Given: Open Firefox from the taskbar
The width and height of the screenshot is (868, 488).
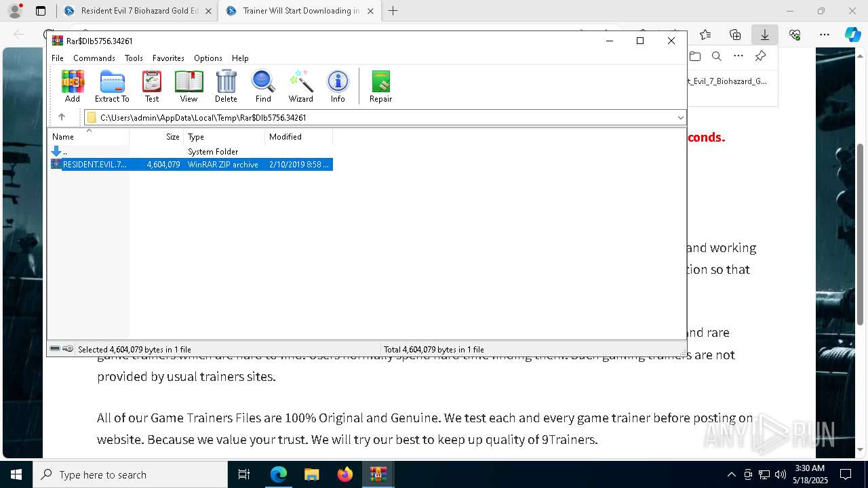Looking at the screenshot, I should pyautogui.click(x=345, y=474).
